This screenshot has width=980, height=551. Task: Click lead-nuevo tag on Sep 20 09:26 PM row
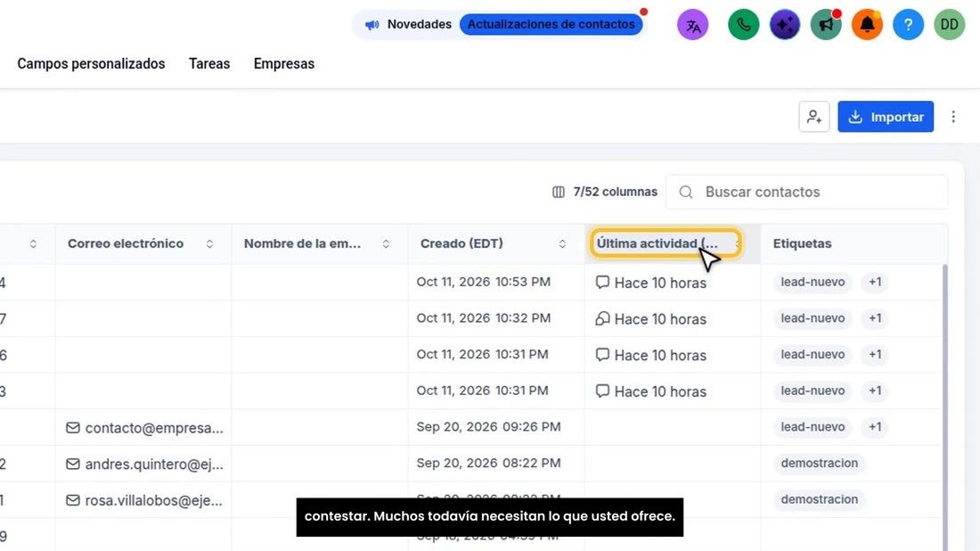(813, 427)
